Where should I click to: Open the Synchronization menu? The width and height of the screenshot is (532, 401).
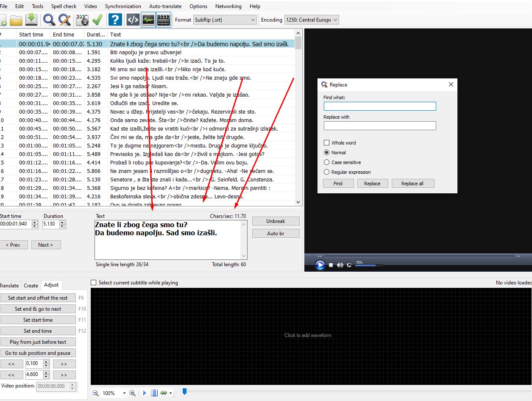[123, 6]
